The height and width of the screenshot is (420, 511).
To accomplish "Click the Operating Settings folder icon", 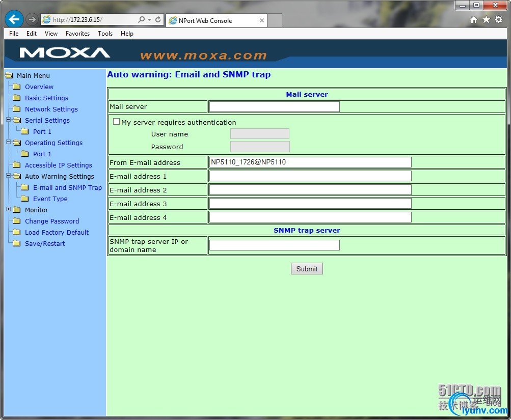I will point(17,143).
